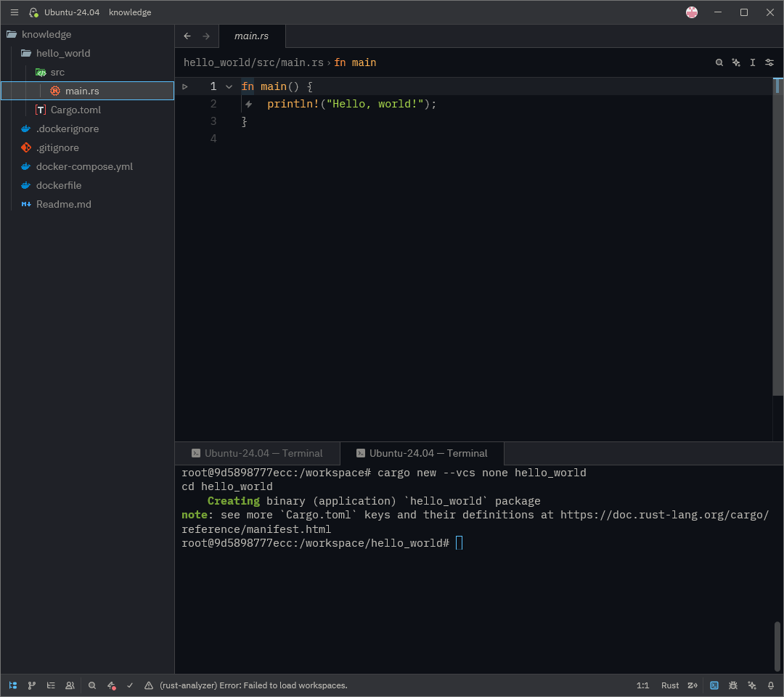Click the hello_world/src/main.rs breadcrumb path
Image resolution: width=784 pixels, height=697 pixels.
coord(253,62)
